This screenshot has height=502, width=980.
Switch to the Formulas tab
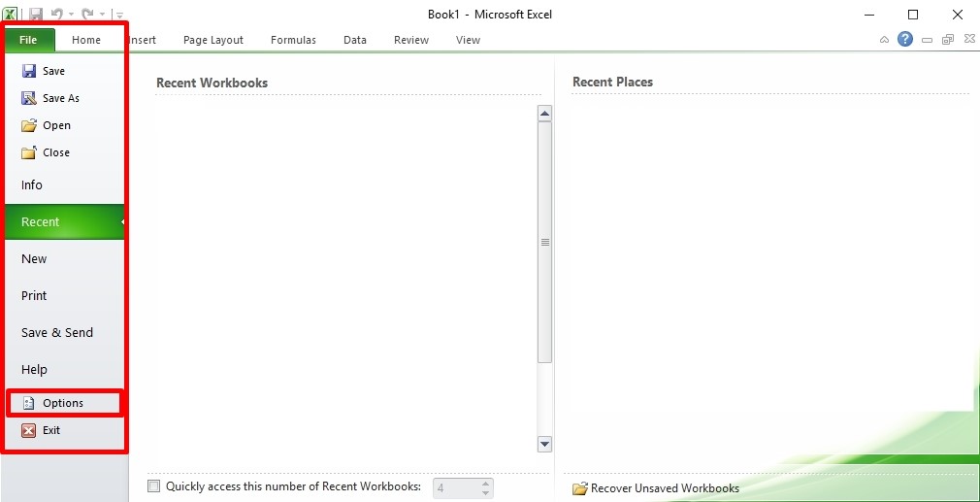click(293, 40)
